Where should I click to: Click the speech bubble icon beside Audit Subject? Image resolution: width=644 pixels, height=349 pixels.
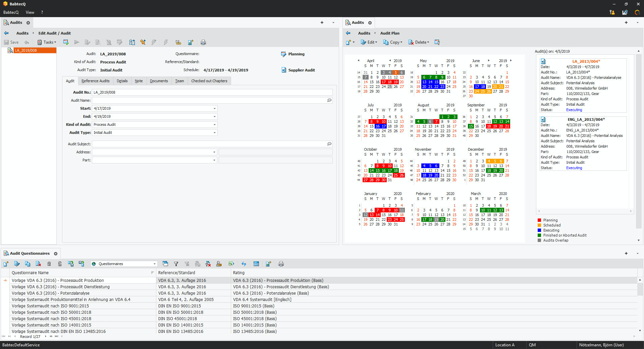click(329, 144)
